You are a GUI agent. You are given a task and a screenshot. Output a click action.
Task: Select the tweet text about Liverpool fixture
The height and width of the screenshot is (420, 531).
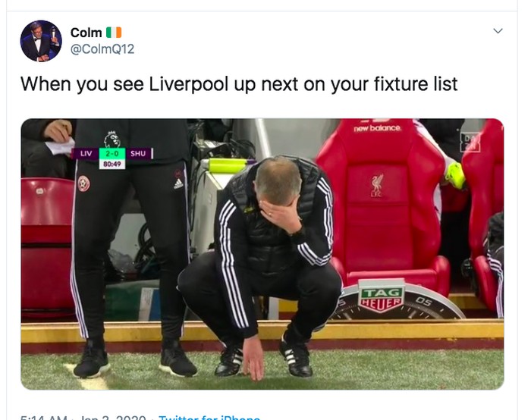tap(239, 85)
